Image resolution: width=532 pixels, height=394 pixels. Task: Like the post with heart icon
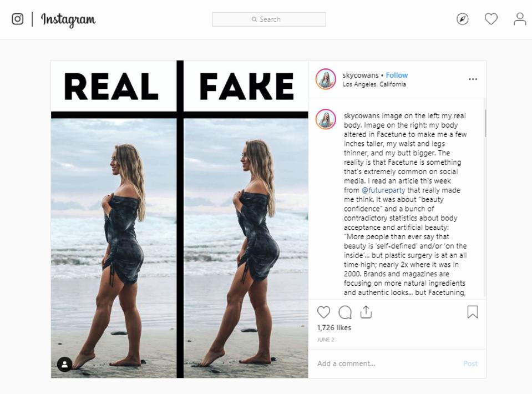click(323, 312)
